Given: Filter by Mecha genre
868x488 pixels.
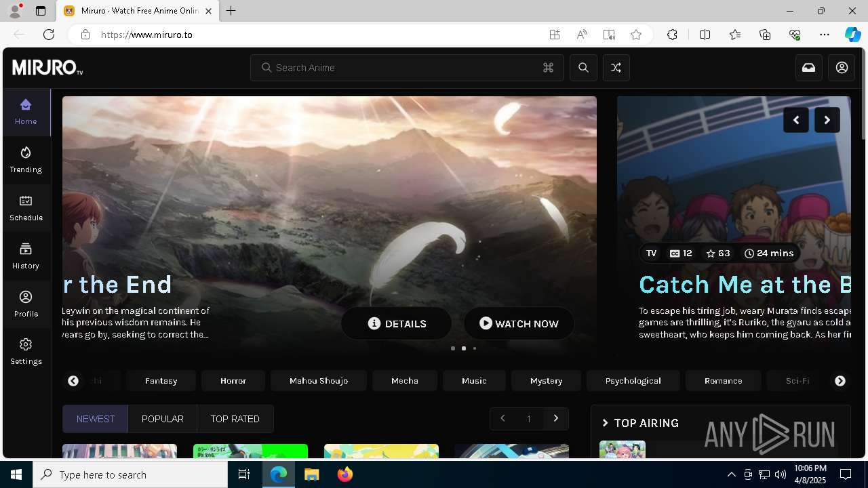Looking at the screenshot, I should click(x=405, y=381).
